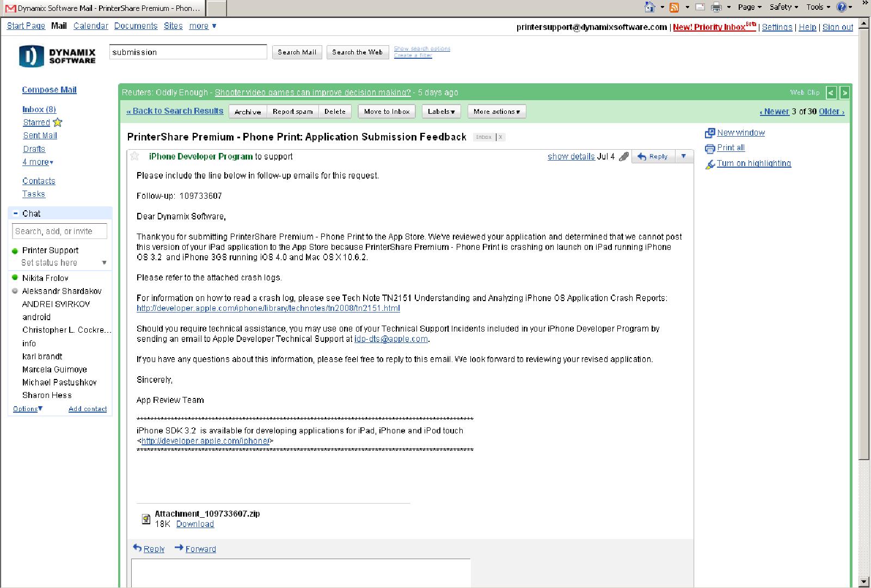
Task: Click the highlighter icon for highlighting
Action: pos(710,164)
